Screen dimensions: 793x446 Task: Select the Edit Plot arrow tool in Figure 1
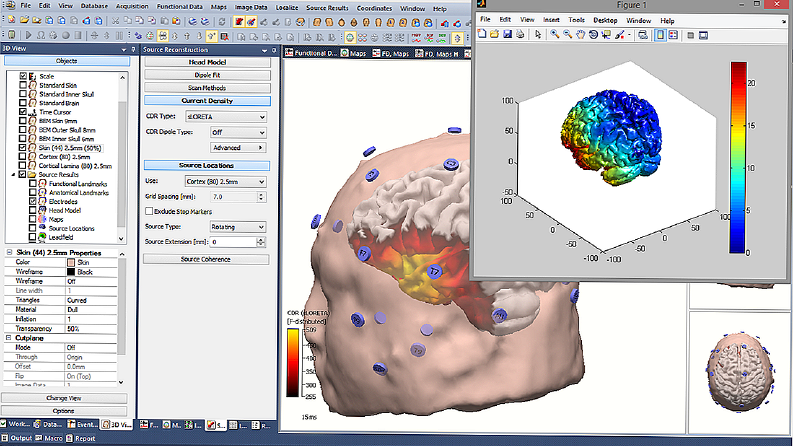[538, 34]
